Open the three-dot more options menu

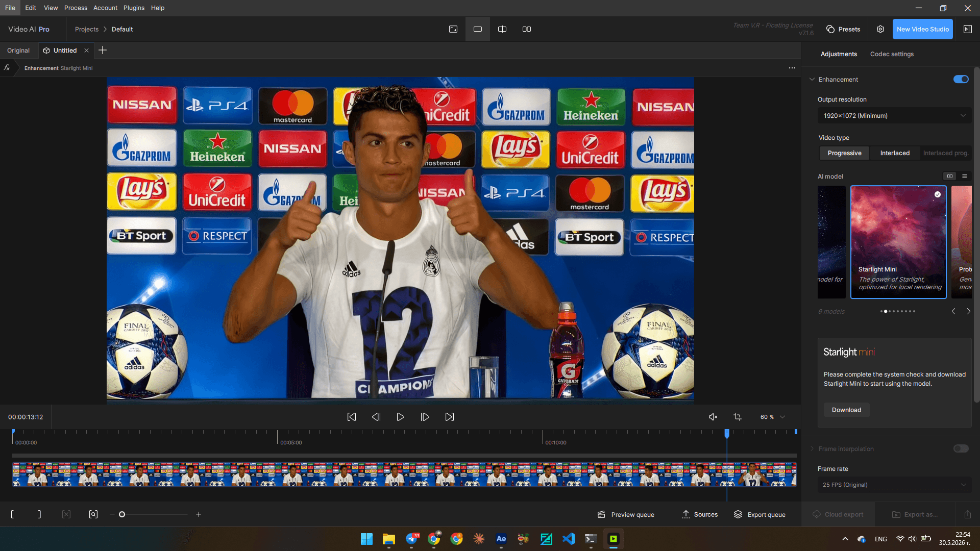click(792, 68)
